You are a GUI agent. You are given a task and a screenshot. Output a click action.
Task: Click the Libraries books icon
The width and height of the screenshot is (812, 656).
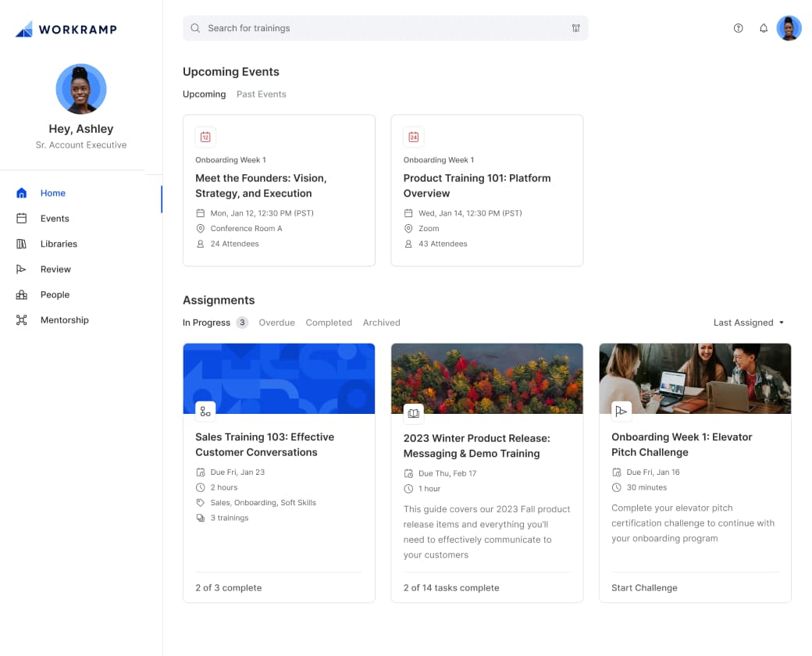point(22,244)
